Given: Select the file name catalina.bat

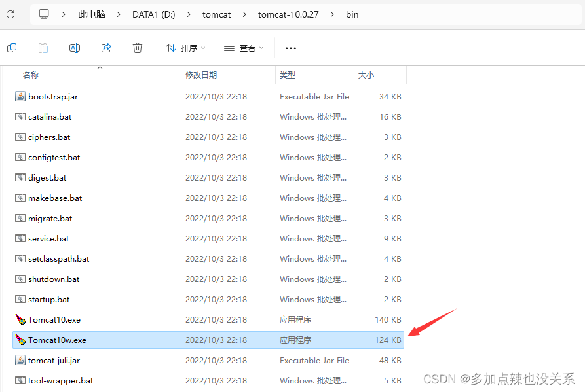Looking at the screenshot, I should pyautogui.click(x=50, y=116).
